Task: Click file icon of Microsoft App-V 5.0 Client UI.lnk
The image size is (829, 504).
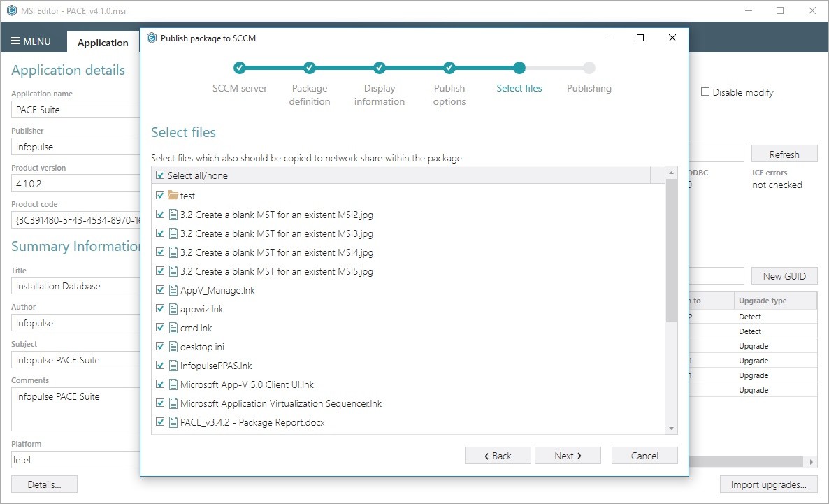Action: coord(173,384)
